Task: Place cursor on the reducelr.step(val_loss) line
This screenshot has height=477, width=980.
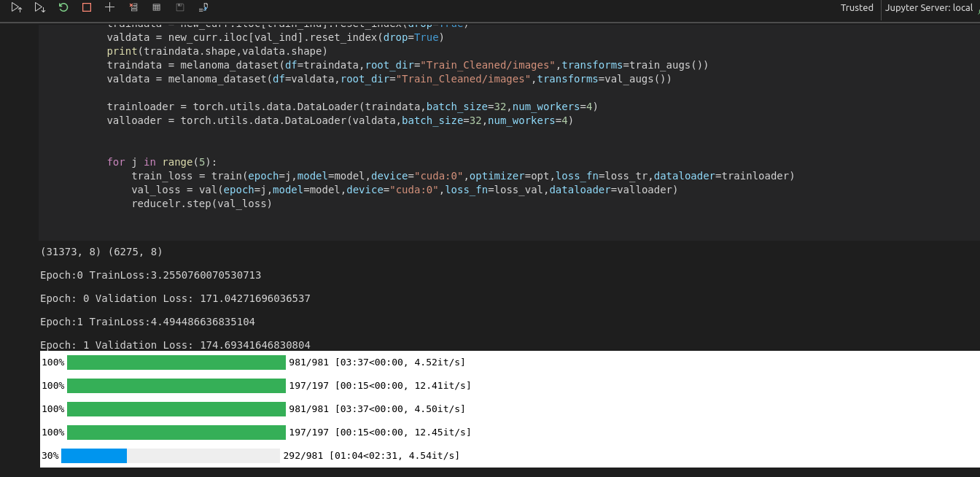Action: 201,203
